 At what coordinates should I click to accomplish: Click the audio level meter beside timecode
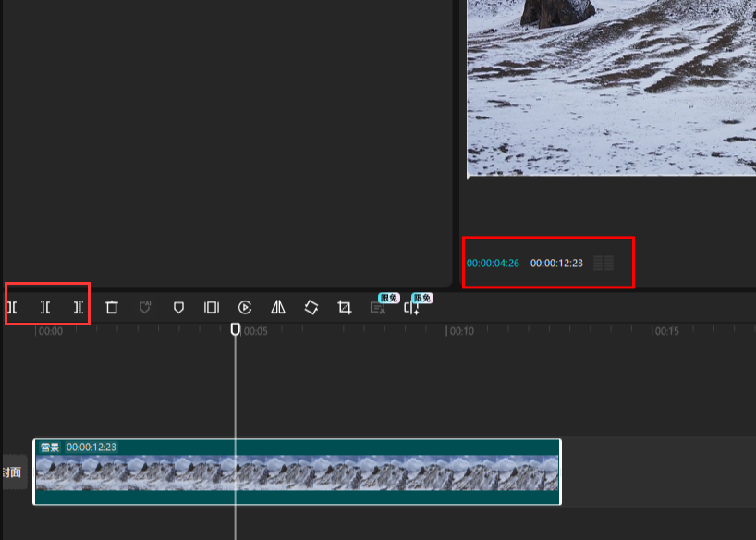(603, 264)
